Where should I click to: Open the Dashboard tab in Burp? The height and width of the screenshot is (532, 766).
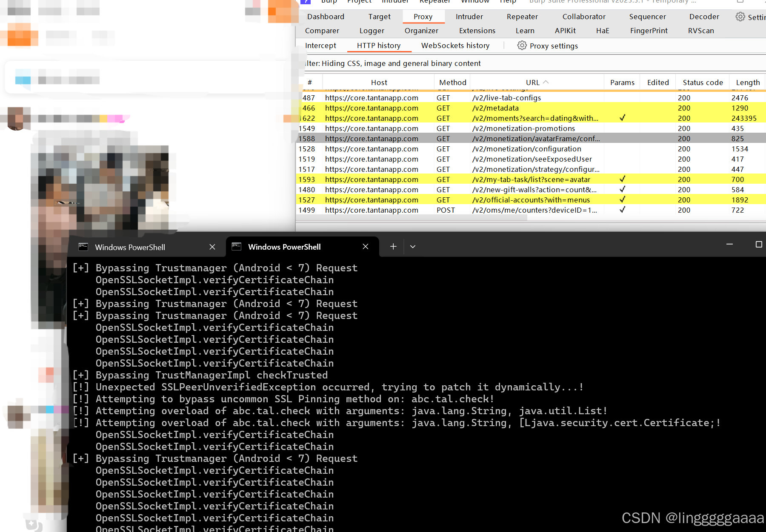[x=326, y=17]
